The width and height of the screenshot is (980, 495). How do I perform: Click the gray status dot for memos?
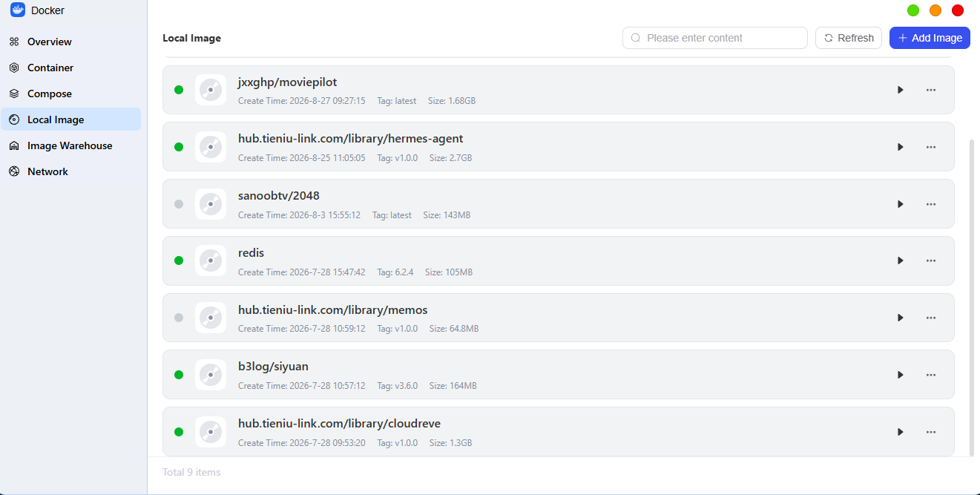click(179, 318)
